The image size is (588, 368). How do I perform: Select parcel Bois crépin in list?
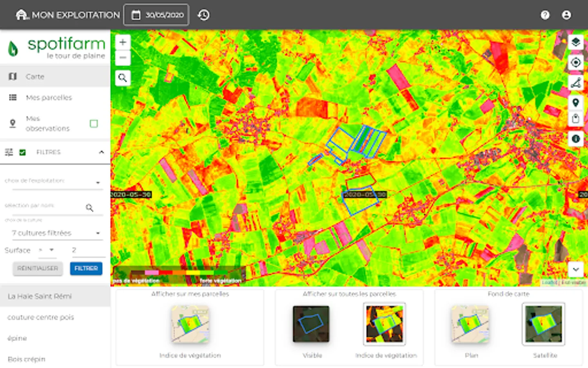(55, 359)
